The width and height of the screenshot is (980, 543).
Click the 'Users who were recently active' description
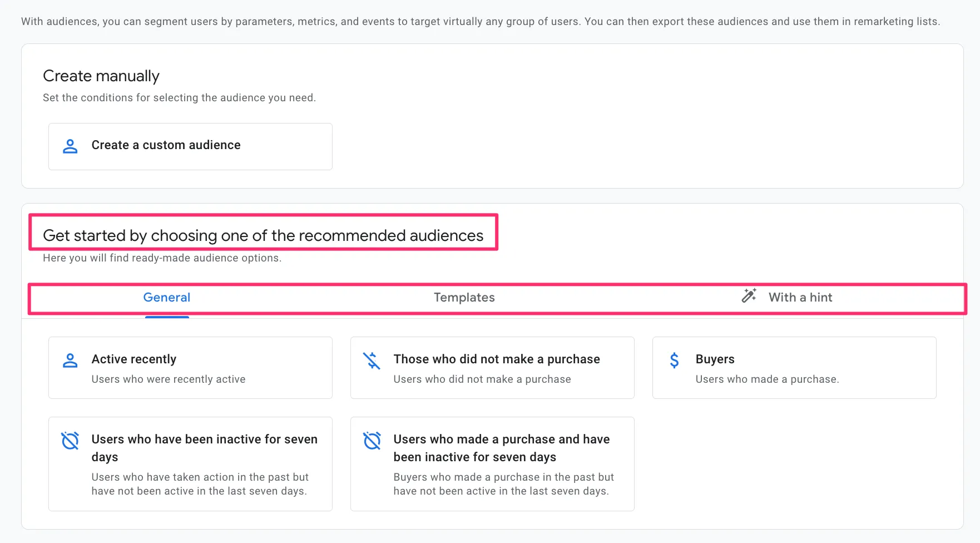tap(169, 379)
